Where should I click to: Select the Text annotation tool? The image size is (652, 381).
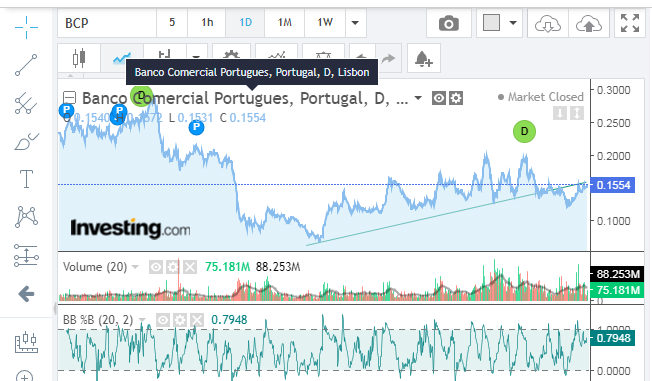point(26,179)
